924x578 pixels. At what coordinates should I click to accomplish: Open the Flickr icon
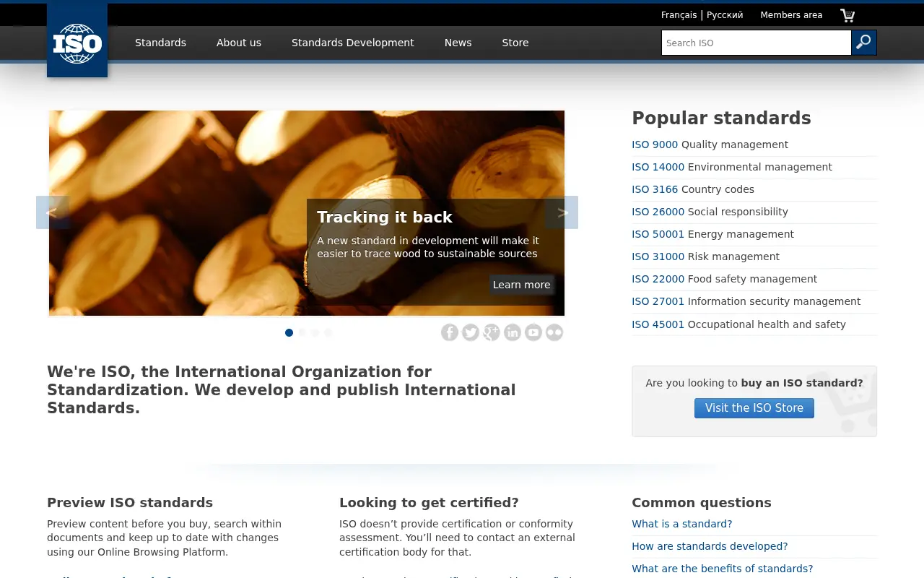pos(554,332)
